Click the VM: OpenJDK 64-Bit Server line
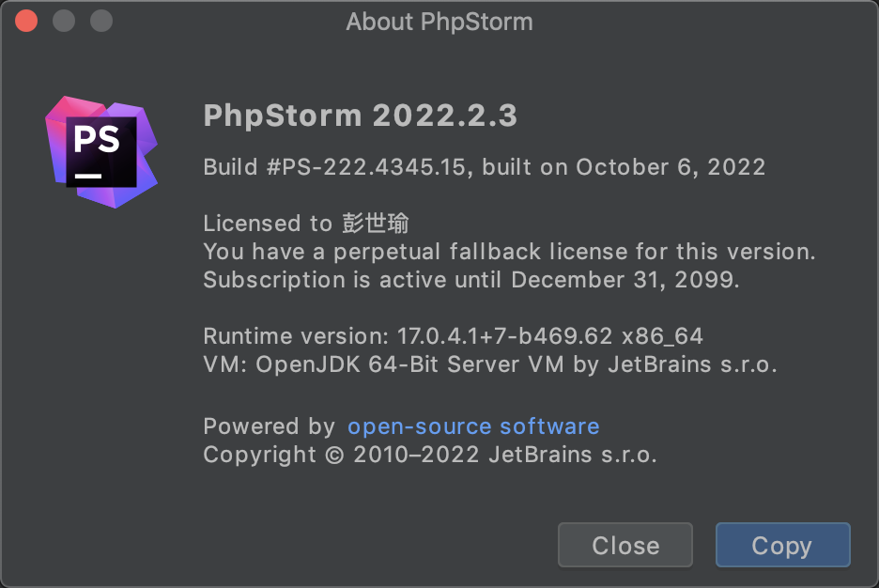Viewport: 879px width, 588px height. click(x=490, y=364)
